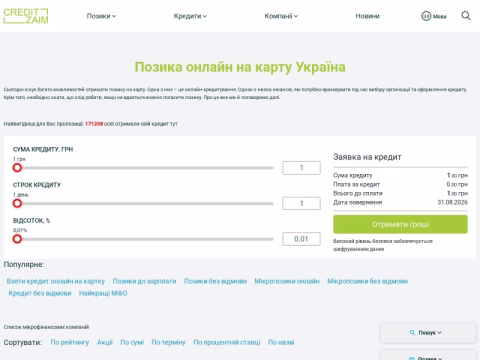480x360 pixels.
Task: Open the Новини page
Action: pos(367,16)
